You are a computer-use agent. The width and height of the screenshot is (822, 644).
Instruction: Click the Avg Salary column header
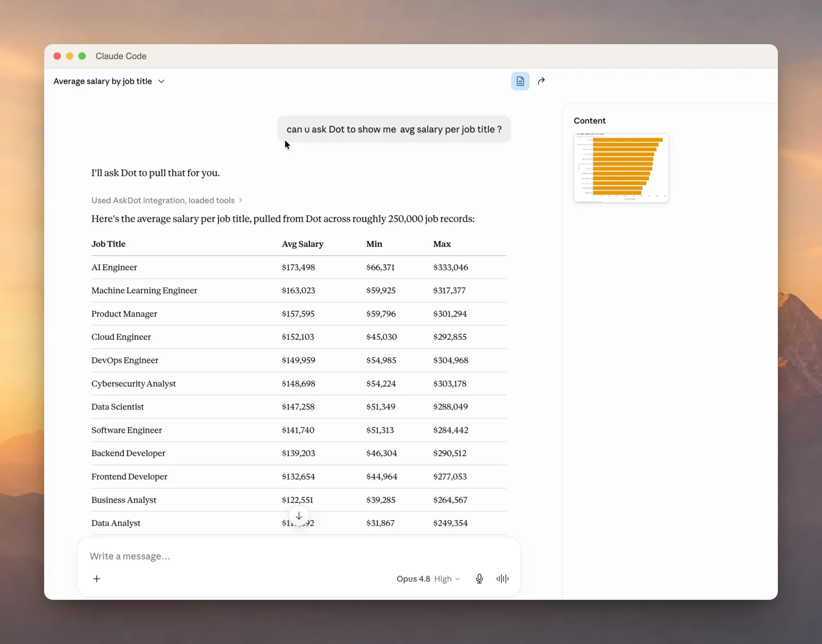click(x=303, y=244)
